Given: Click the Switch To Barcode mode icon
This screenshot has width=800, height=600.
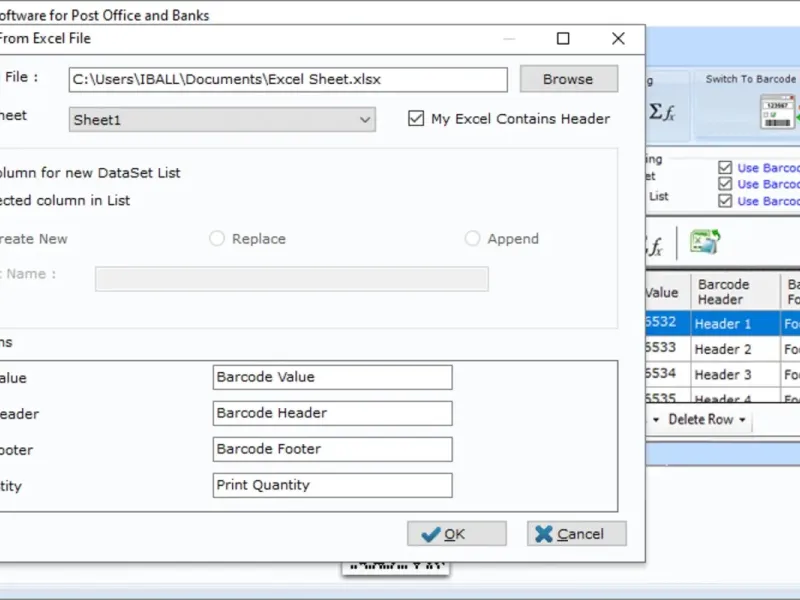Looking at the screenshot, I should click(x=777, y=111).
